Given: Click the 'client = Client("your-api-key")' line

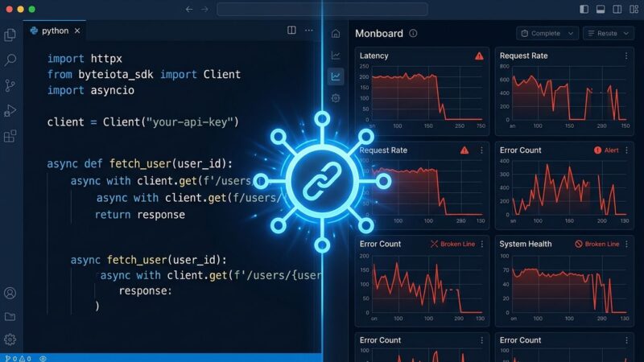Looking at the screenshot, I should point(143,122).
